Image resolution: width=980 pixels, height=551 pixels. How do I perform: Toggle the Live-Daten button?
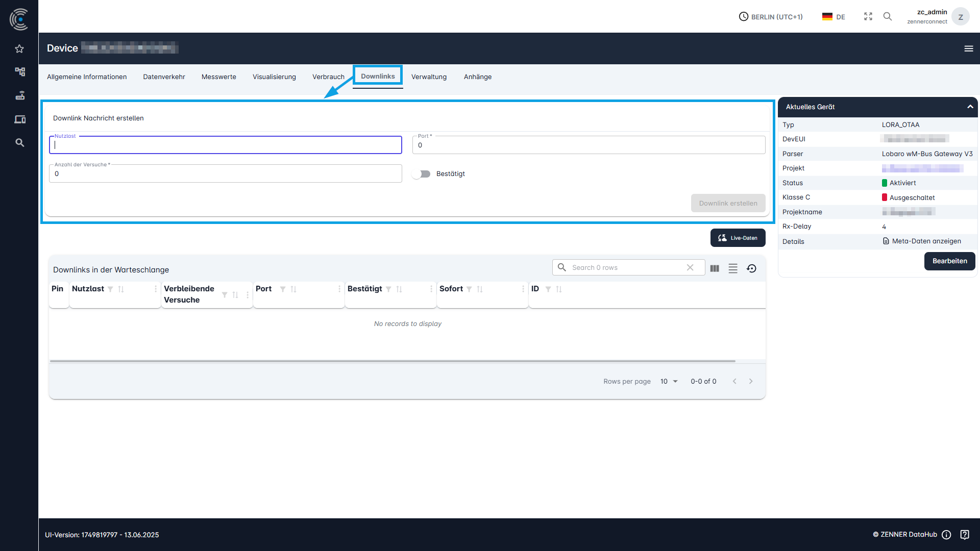tap(738, 237)
